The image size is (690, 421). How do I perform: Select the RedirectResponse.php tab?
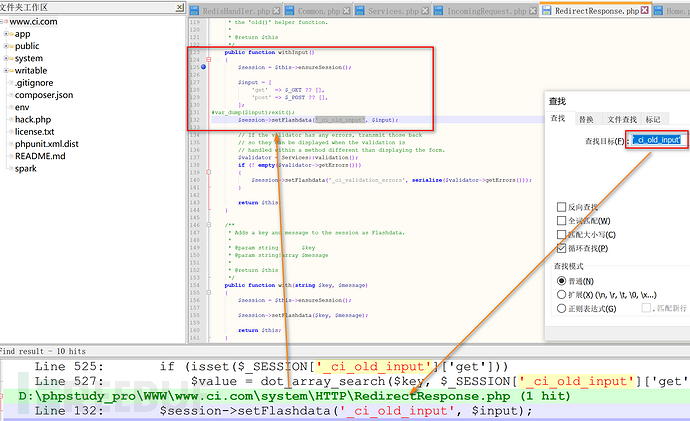(597, 11)
